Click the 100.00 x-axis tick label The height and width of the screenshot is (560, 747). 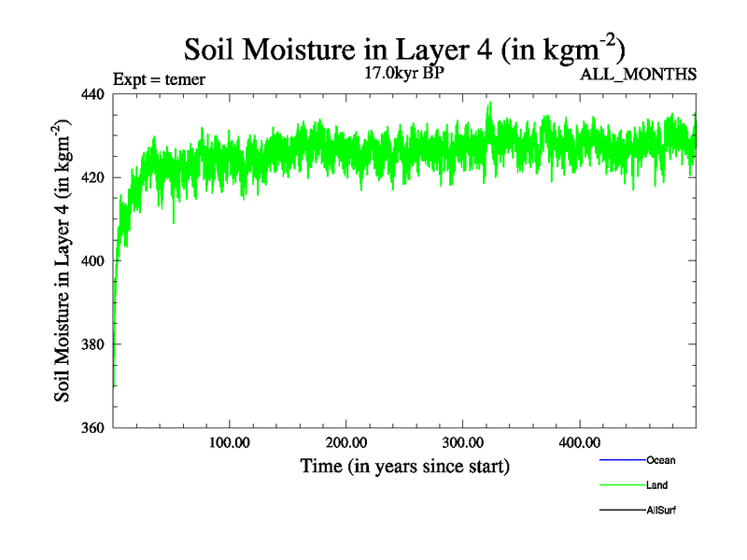[230, 442]
